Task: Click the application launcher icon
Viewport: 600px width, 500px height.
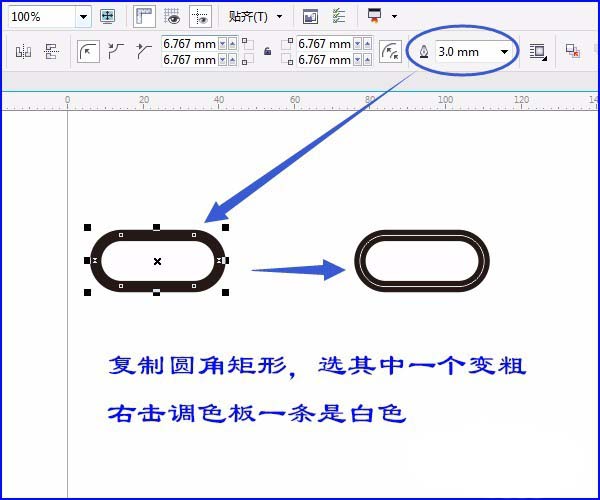Action: [x=374, y=16]
